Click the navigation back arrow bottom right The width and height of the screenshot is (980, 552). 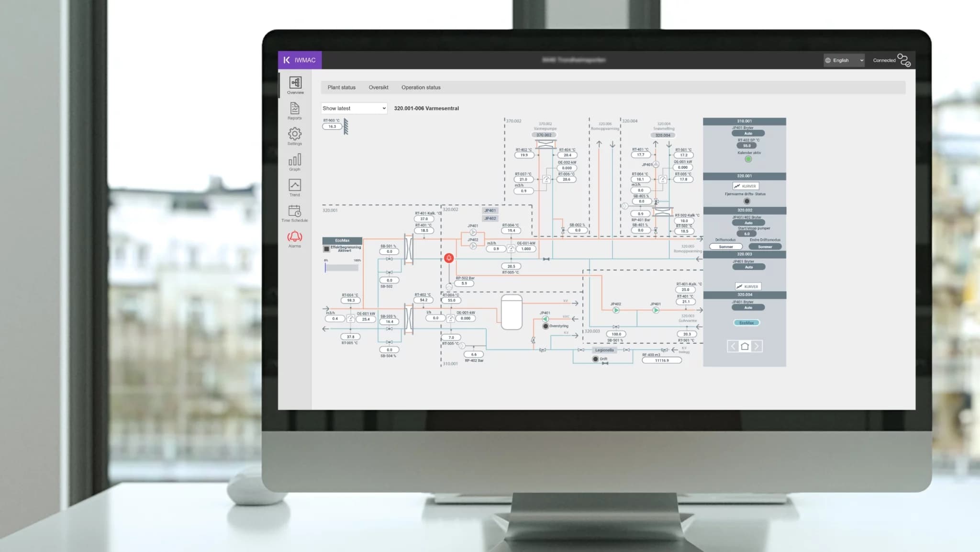[733, 345]
